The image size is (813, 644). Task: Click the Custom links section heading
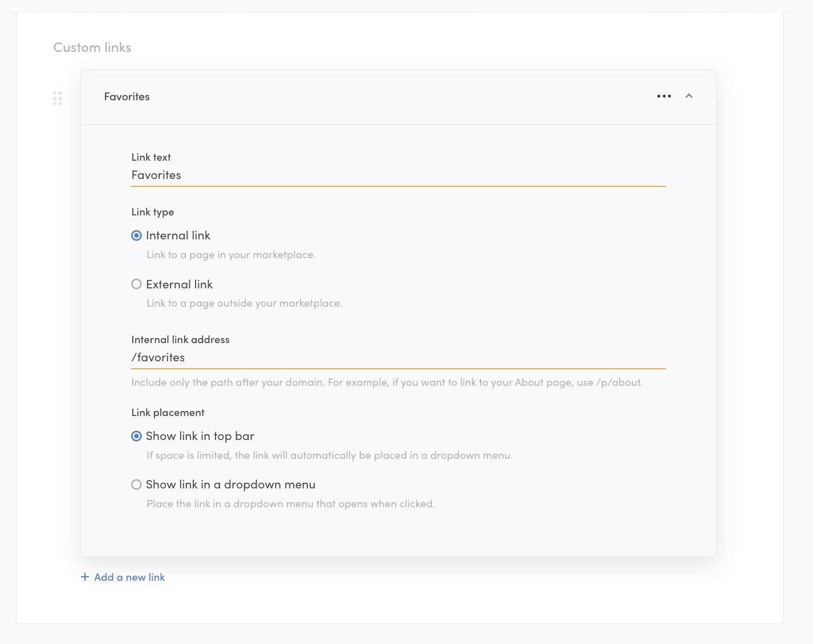tap(92, 47)
